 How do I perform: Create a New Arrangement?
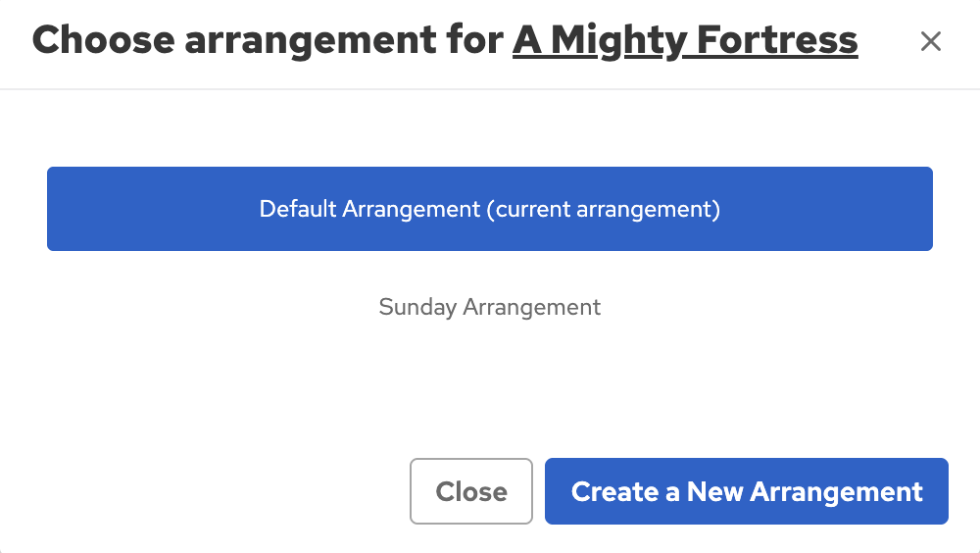(747, 491)
